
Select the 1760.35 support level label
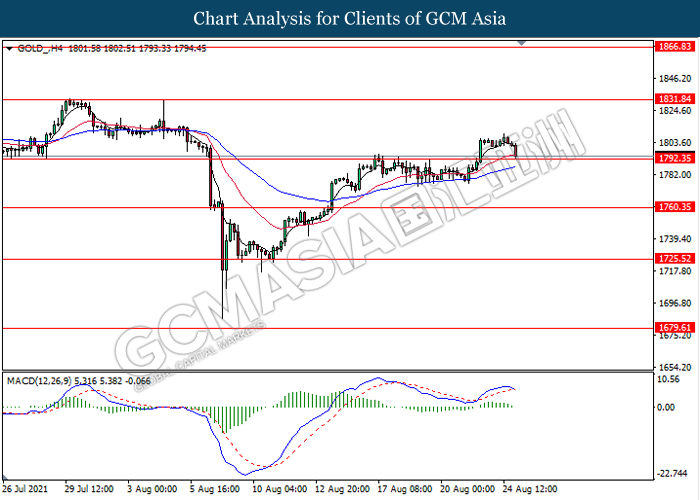click(x=675, y=207)
